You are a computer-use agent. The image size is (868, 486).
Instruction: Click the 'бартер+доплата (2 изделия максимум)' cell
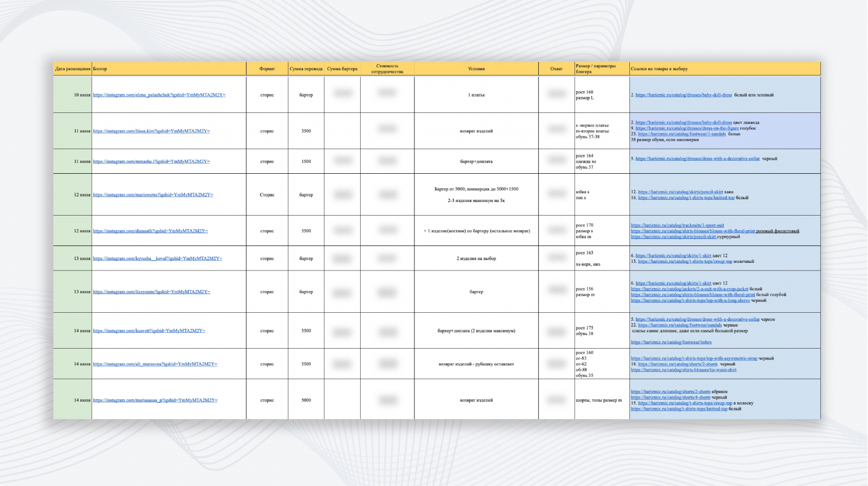tap(476, 331)
